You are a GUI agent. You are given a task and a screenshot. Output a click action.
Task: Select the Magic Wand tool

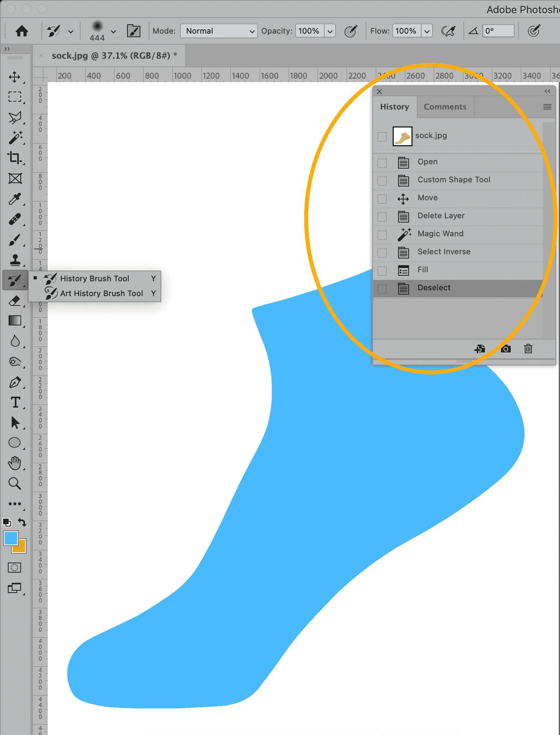pyautogui.click(x=15, y=138)
